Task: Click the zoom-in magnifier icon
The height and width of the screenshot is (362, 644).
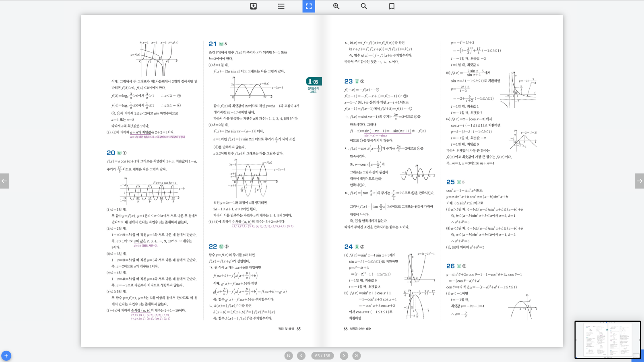Action: [336, 6]
